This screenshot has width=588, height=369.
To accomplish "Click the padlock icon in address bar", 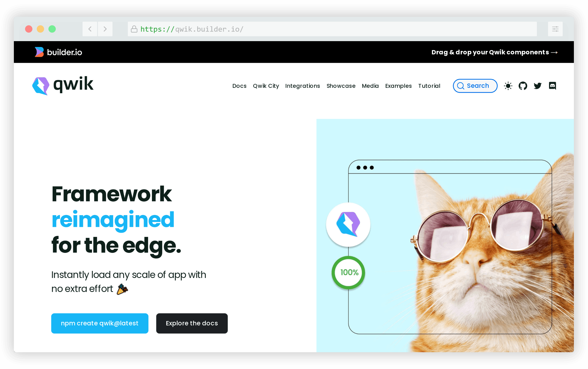I will coord(134,29).
